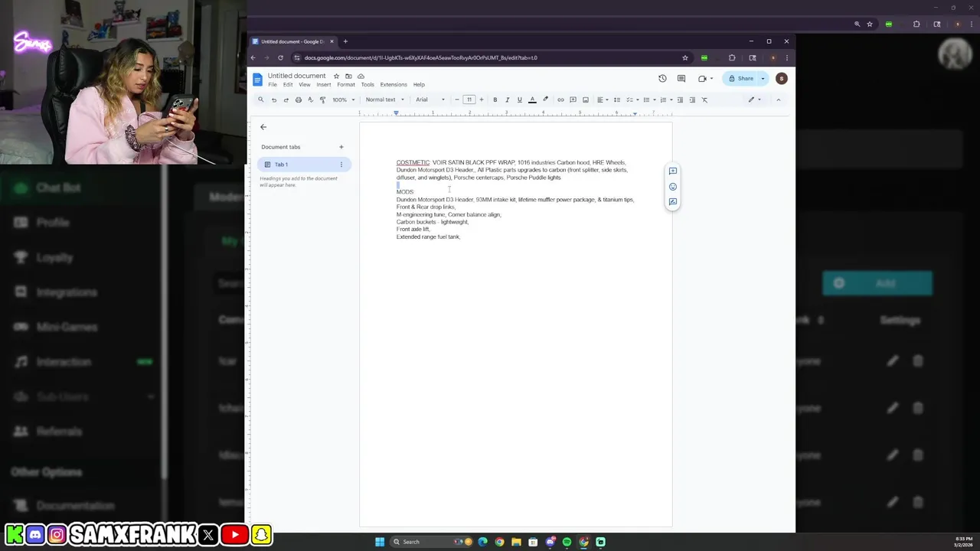Move the document to a folder
The width and height of the screenshot is (980, 551).
coord(348,76)
